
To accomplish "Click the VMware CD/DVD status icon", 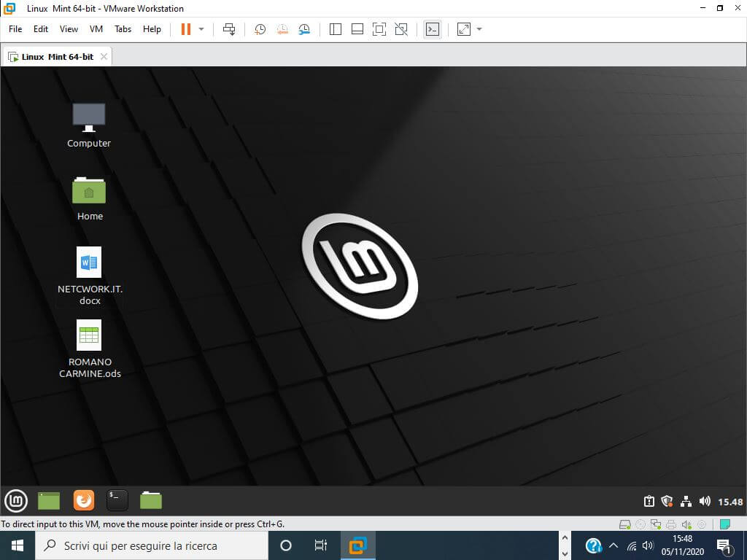I will [640, 525].
